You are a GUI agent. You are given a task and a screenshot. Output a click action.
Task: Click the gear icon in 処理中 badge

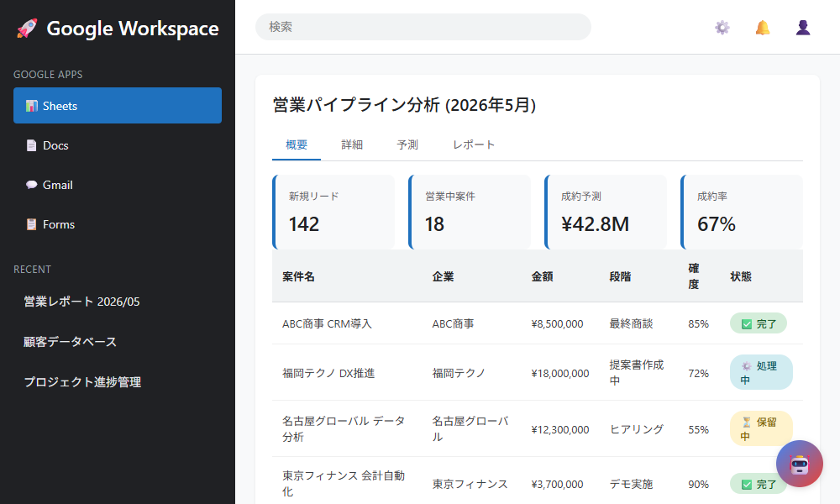746,366
